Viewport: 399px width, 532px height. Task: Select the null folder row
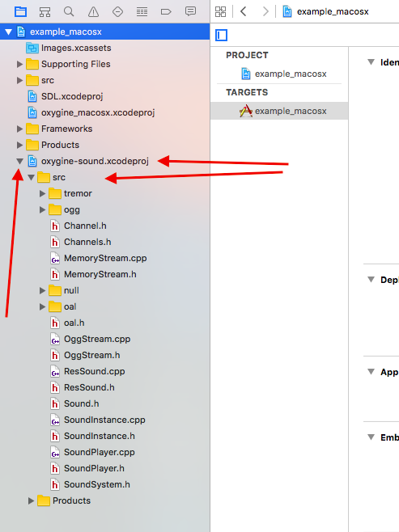(x=104, y=291)
